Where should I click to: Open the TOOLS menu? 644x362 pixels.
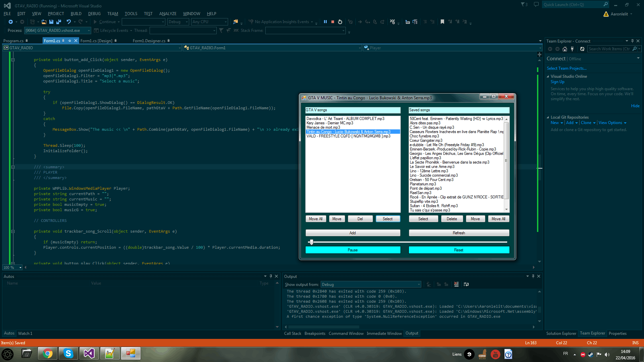(x=131, y=14)
